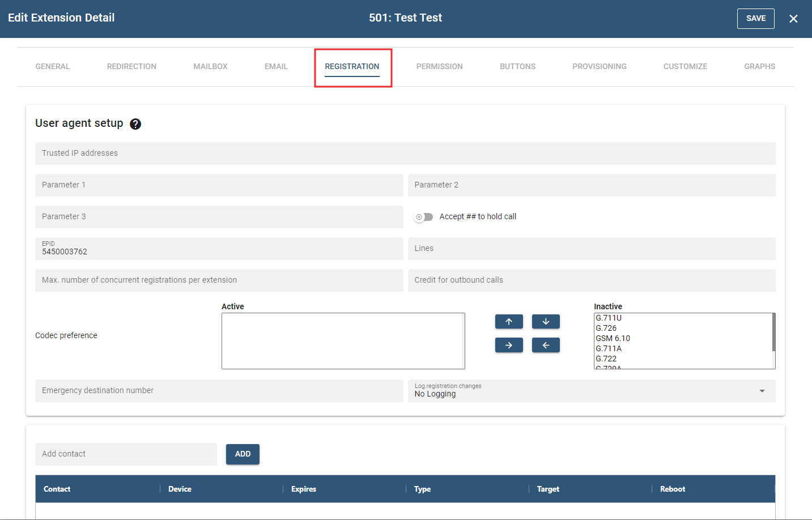Click right arrow to deactivate codec
The width and height of the screenshot is (812, 520).
click(509, 345)
